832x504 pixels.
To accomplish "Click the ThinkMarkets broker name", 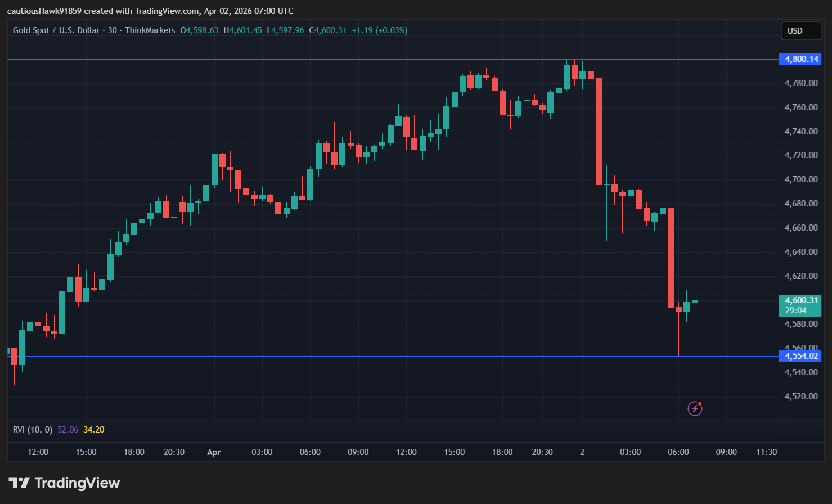I will 150,30.
